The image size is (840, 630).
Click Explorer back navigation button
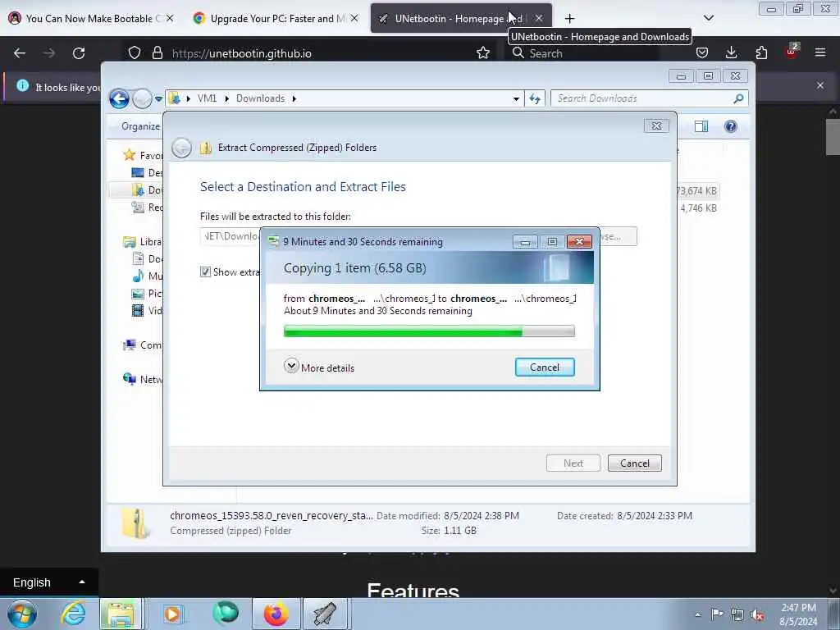tap(119, 98)
